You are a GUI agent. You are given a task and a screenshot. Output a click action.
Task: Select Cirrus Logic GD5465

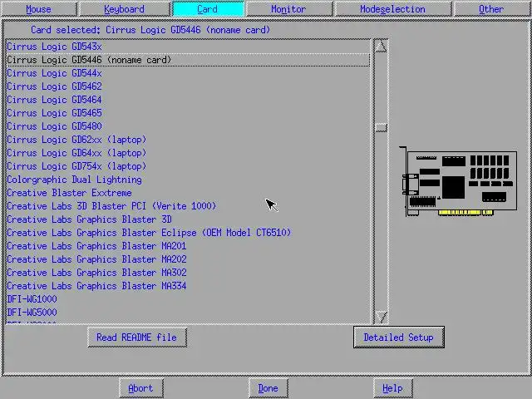[189, 113]
